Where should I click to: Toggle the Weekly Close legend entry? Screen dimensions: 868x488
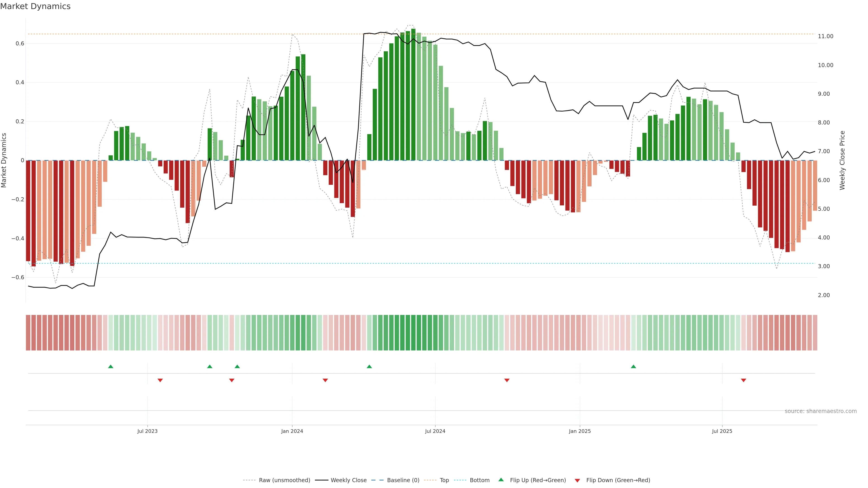[348, 480]
